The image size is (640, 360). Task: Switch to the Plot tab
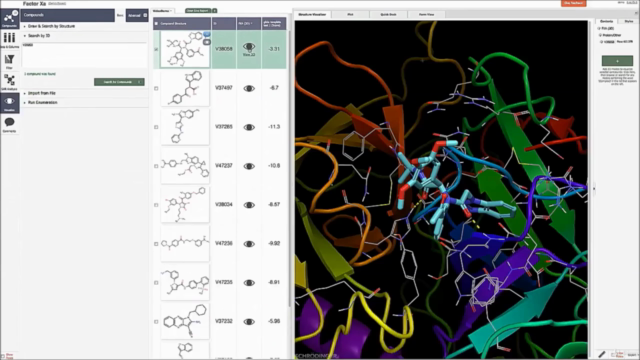(350, 14)
